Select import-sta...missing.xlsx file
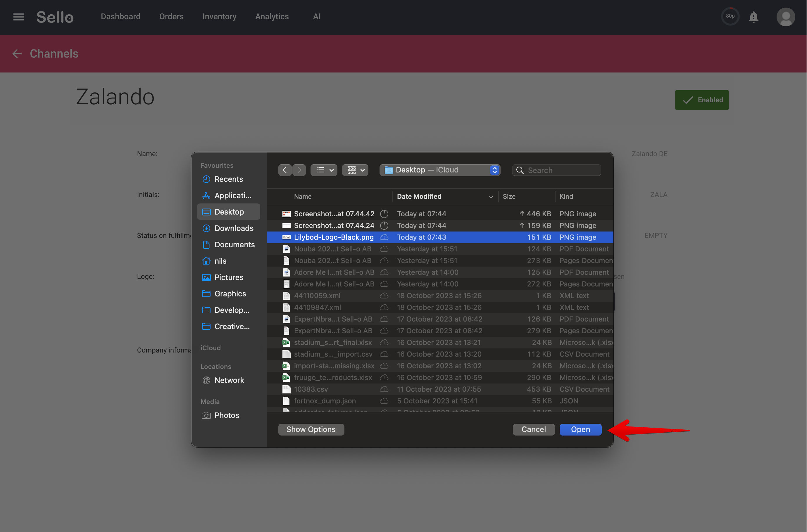Screen dimensions: 807x532 [440, 366]
